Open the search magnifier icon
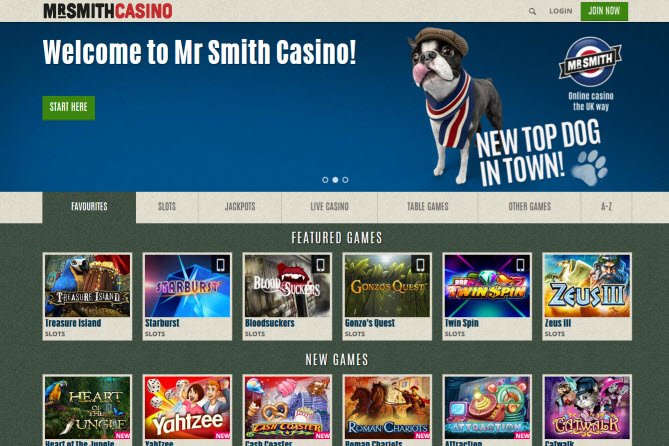Screen dimensions: 669x446 pos(532,12)
